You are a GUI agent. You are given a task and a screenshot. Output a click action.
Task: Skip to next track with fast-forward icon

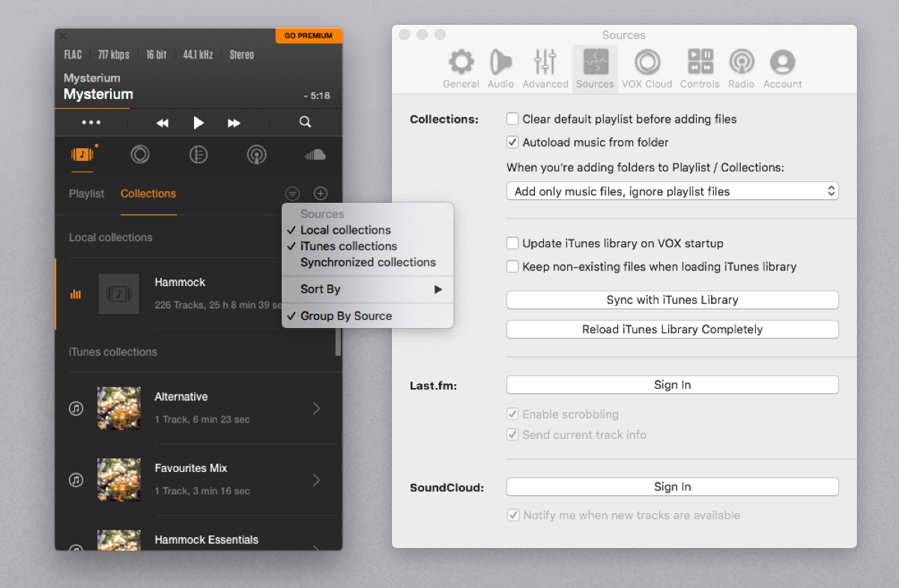click(x=234, y=123)
